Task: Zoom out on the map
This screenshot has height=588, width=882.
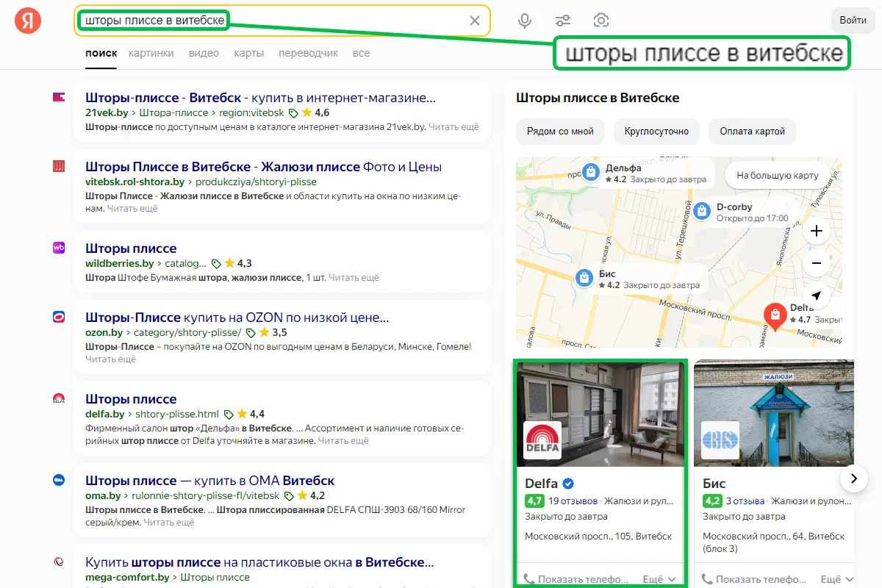Action: click(x=817, y=263)
